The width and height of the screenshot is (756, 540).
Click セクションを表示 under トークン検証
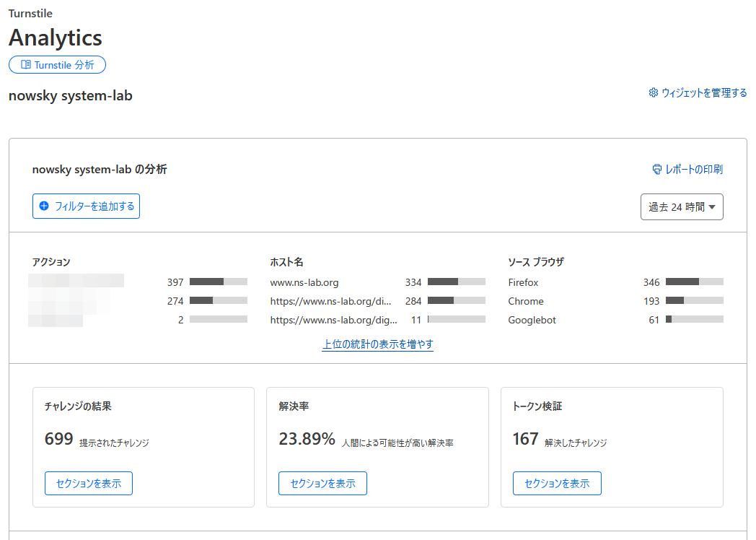click(x=557, y=484)
